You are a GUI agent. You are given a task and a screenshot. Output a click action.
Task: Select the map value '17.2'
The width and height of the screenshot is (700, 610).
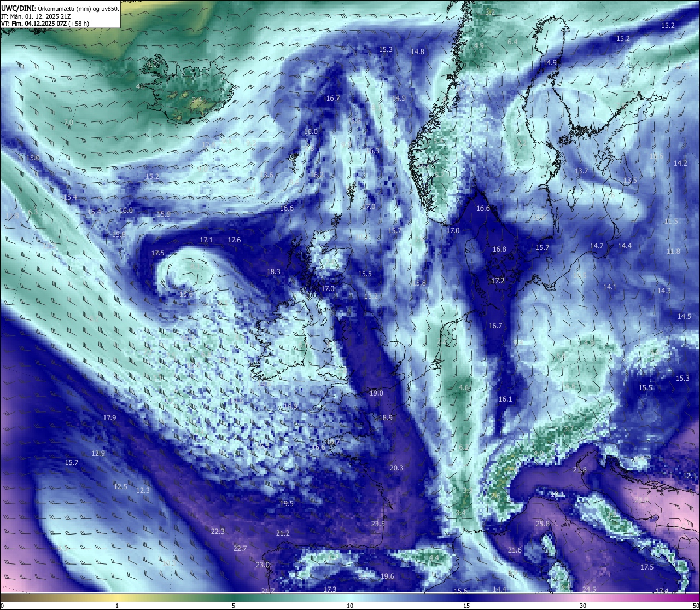[x=498, y=281]
